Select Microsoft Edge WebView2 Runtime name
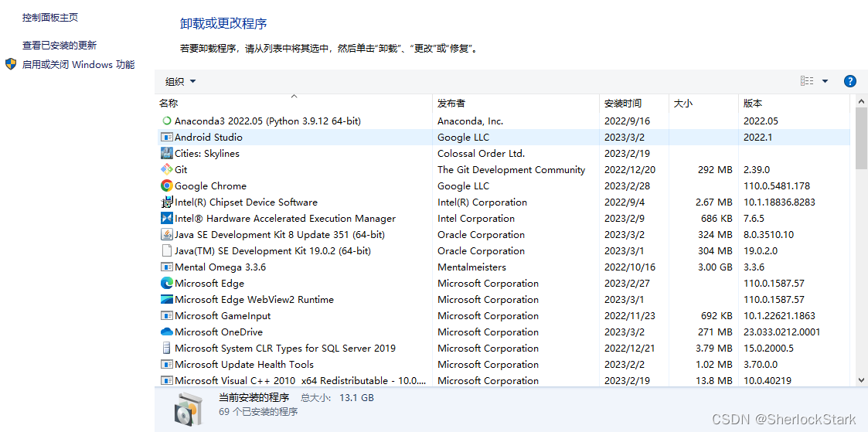Screen dimensions: 868x432 click(x=254, y=299)
